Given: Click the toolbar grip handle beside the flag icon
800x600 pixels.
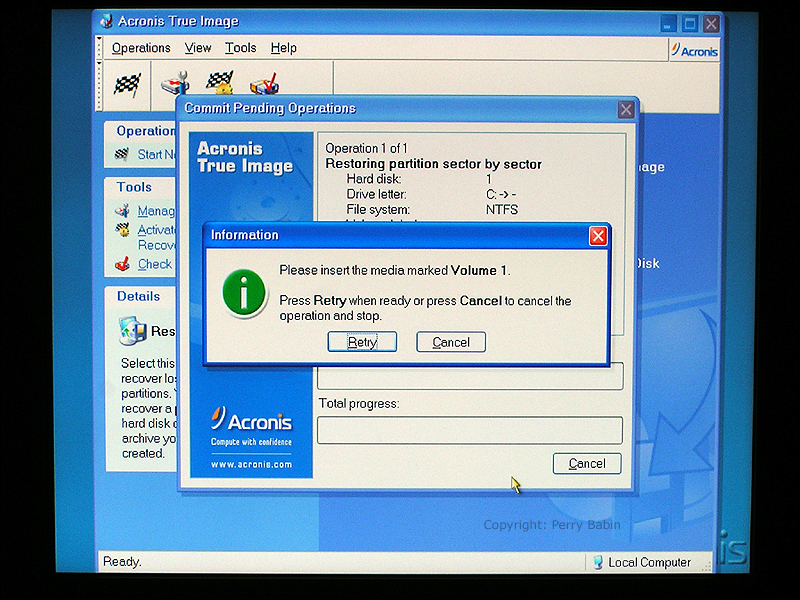Looking at the screenshot, I should 99,85.
